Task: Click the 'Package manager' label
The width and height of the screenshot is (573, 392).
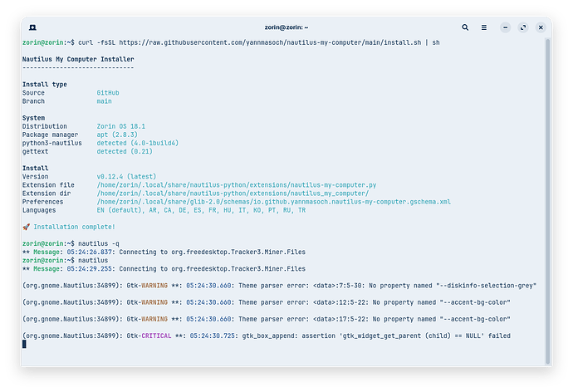Action: coord(50,135)
